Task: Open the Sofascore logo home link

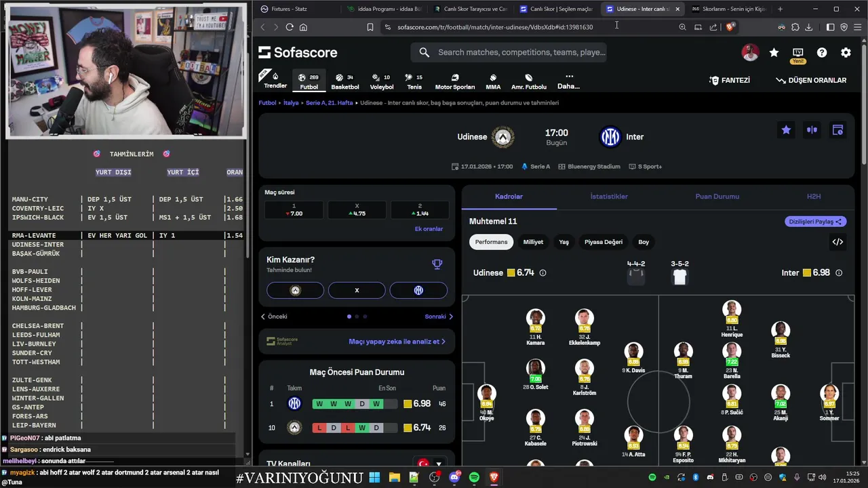Action: pos(298,52)
